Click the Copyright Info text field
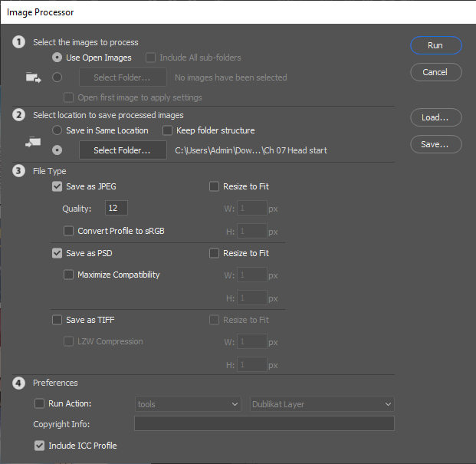 264,423
